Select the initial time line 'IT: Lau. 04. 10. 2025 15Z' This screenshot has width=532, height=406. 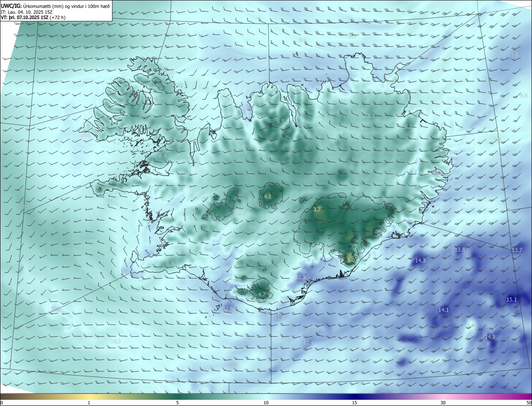click(27, 12)
